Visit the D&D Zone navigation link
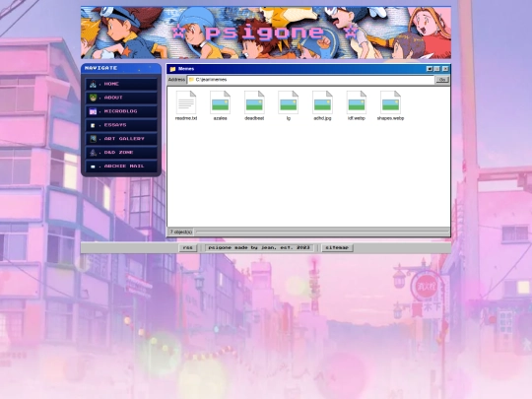 pyautogui.click(x=121, y=153)
